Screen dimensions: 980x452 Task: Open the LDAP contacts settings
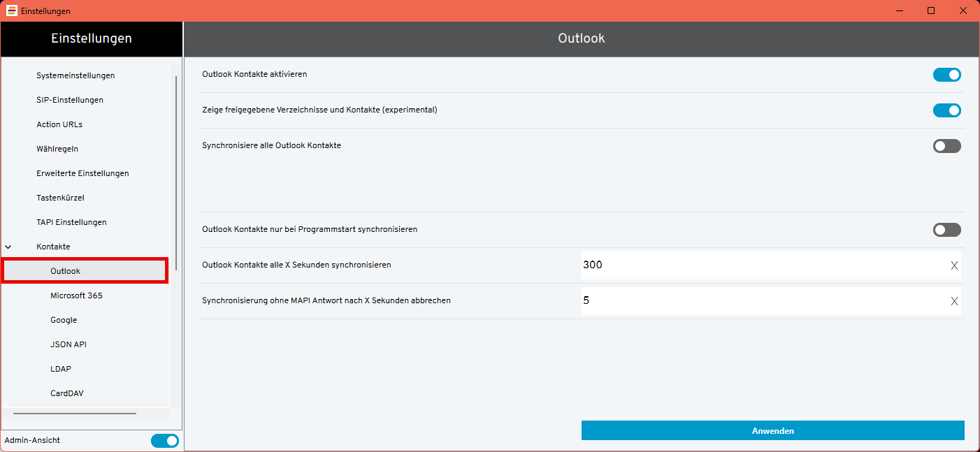pos(61,369)
